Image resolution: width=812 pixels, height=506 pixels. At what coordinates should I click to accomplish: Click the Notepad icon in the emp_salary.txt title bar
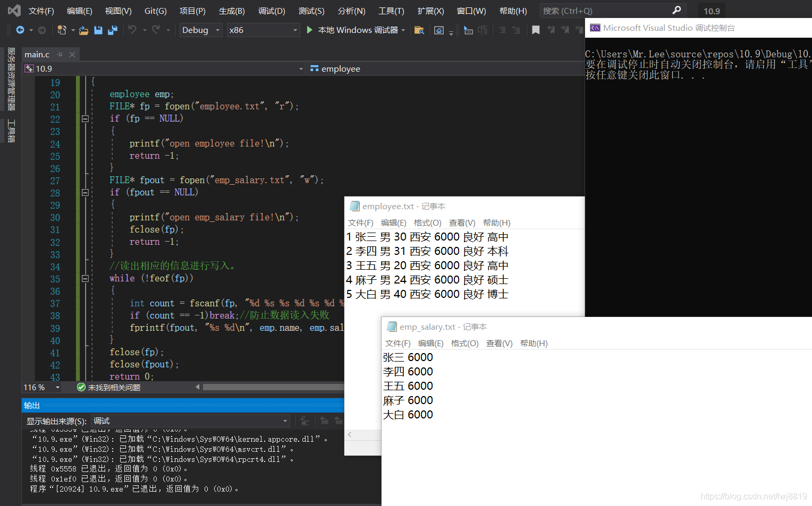[x=392, y=327]
